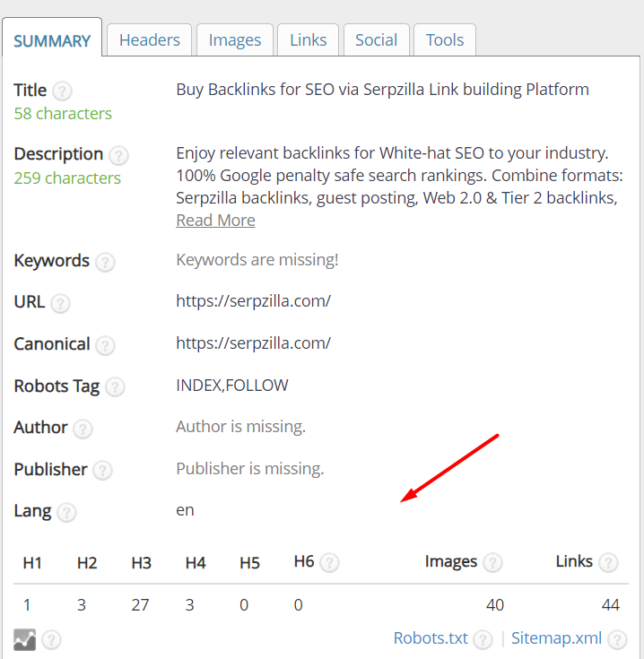644x659 pixels.
Task: Open help icon next to Images count
Action: (x=492, y=563)
